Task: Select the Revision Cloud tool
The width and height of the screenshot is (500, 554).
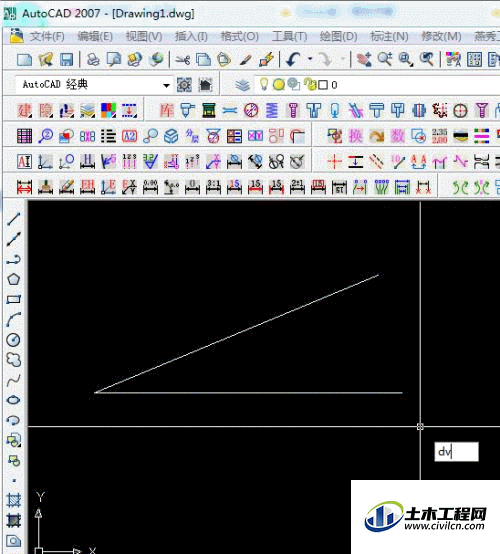Action: [14, 360]
